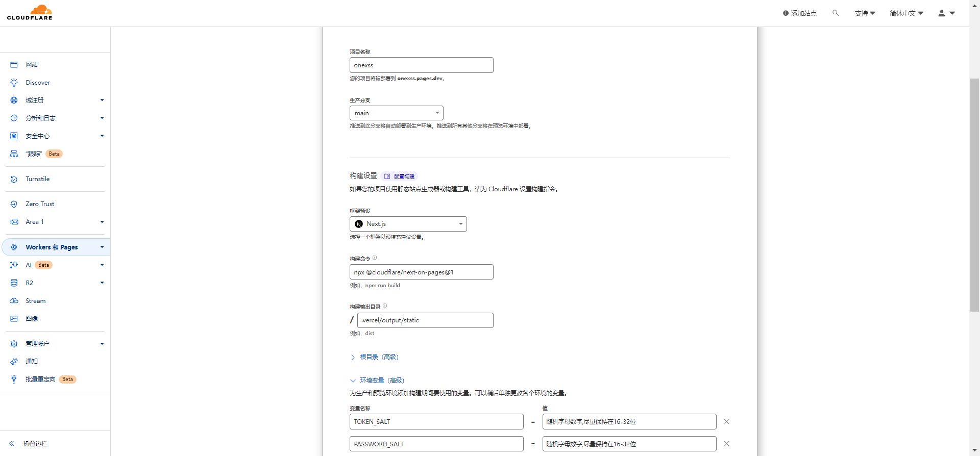This screenshot has height=456, width=980.
Task: Expand the R2 sidebar arrow
Action: 102,283
